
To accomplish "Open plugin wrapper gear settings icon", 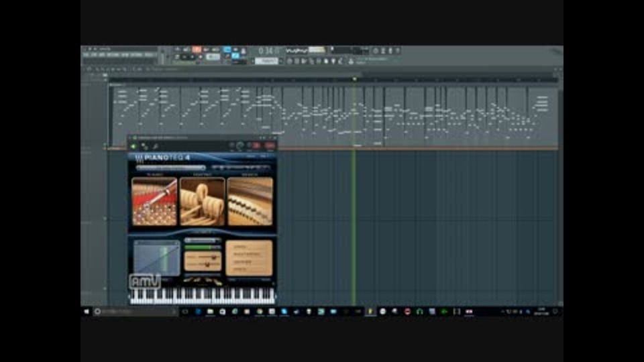I will 144,146.
